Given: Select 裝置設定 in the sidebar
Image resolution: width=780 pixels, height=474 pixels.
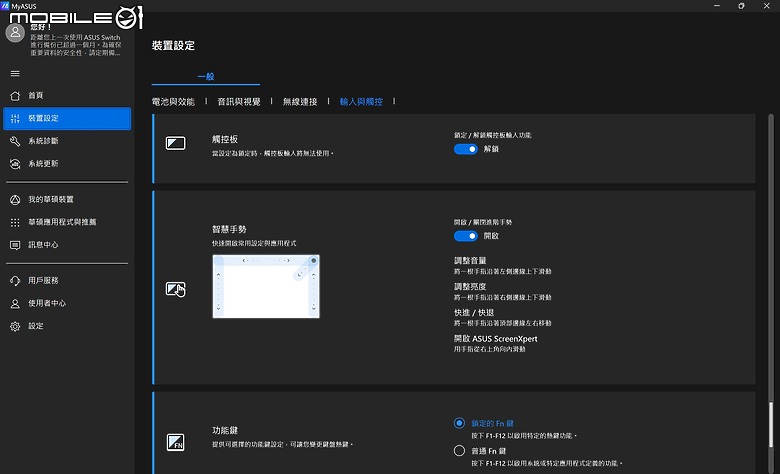Looking at the screenshot, I should (x=67, y=118).
